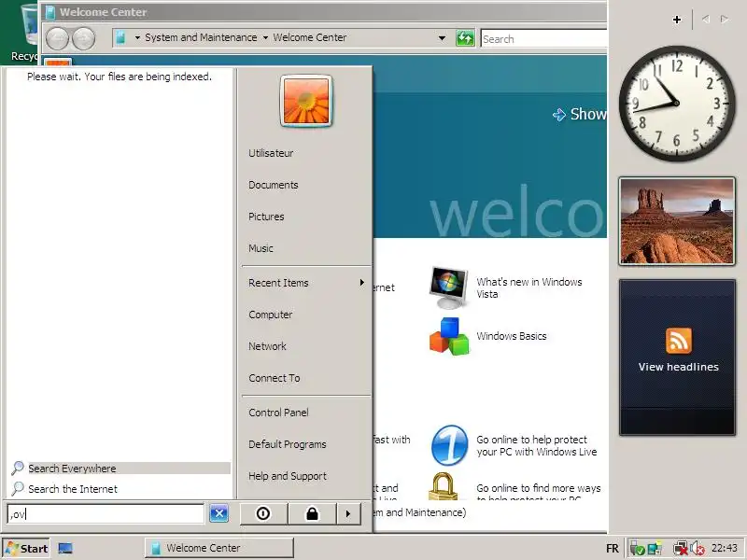
Task: Click the network tray icon with red X
Action: coord(680,549)
